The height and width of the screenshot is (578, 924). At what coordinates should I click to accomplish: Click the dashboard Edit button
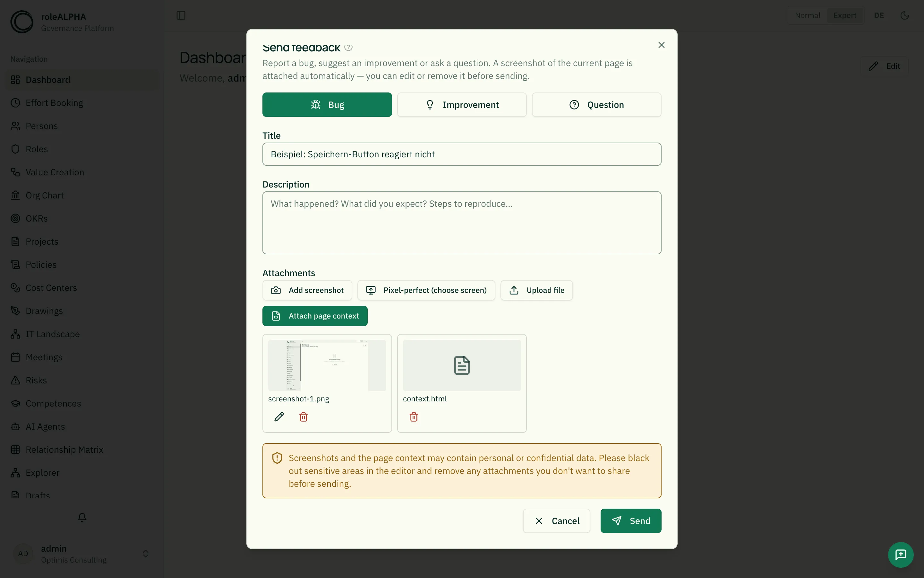[x=884, y=66]
